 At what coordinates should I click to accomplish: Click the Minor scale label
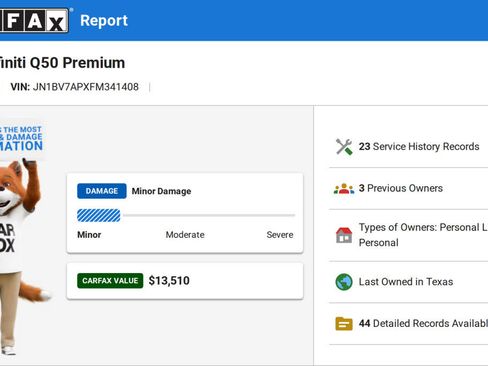[89, 235]
